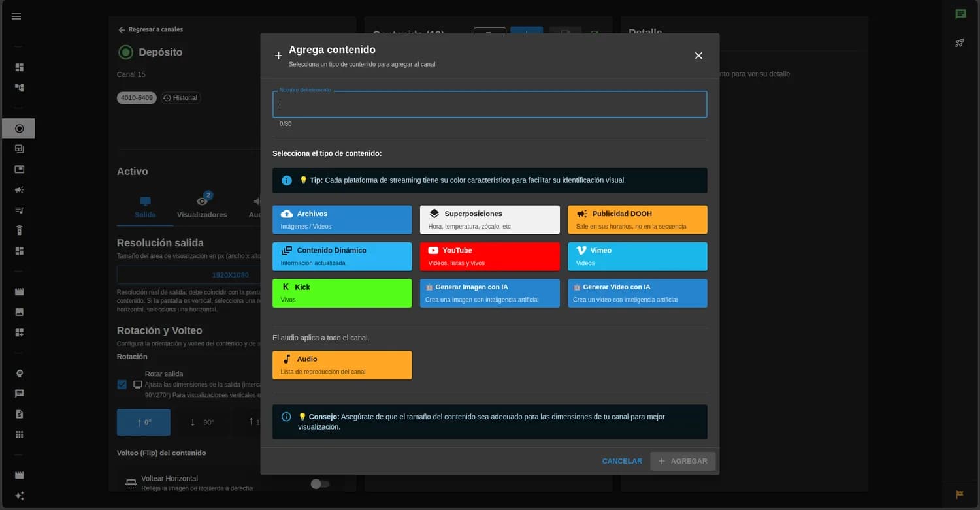Image resolution: width=980 pixels, height=510 pixels.
Task: Select the 90° rotation option
Action: pyautogui.click(x=202, y=422)
